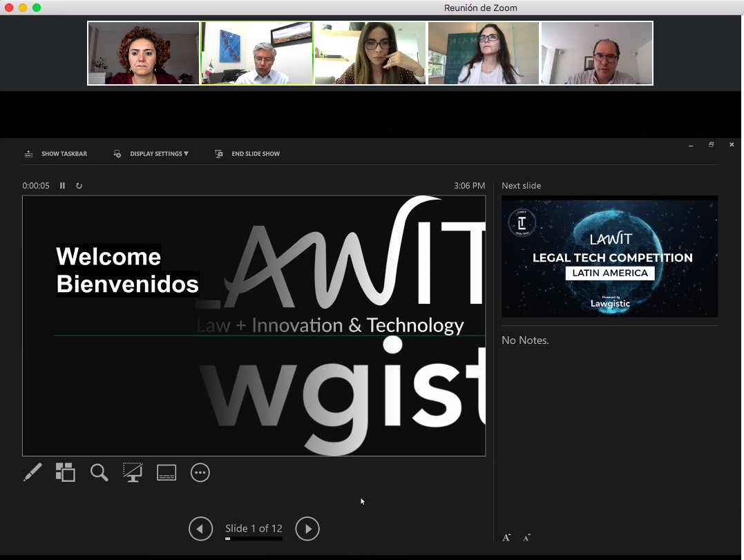Advance to the next slide arrow
The height and width of the screenshot is (560, 744).
coord(307,528)
